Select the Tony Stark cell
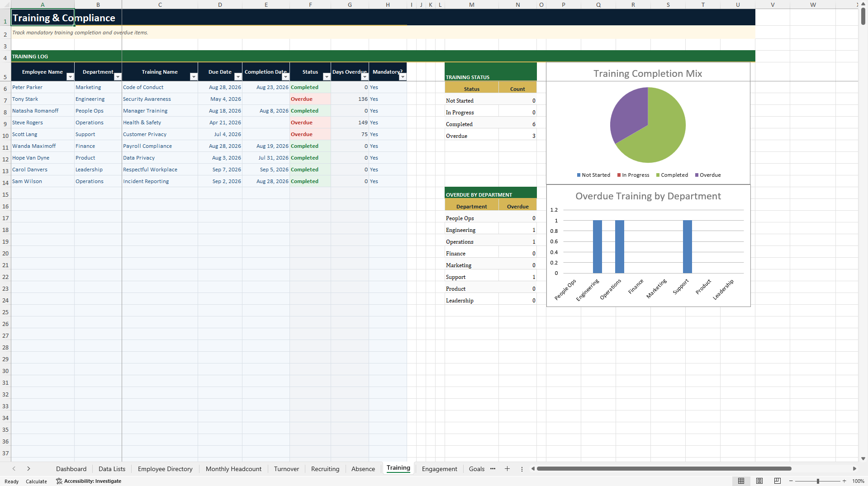This screenshot has width=868, height=486. click(43, 99)
